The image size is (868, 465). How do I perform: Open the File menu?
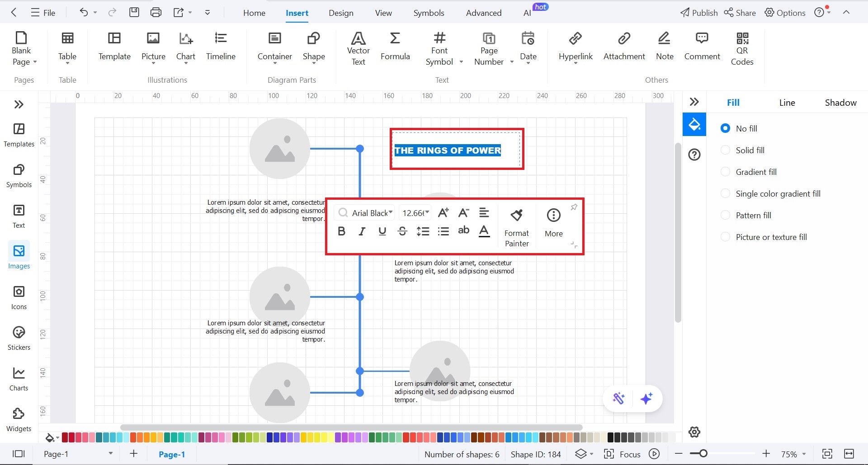43,13
